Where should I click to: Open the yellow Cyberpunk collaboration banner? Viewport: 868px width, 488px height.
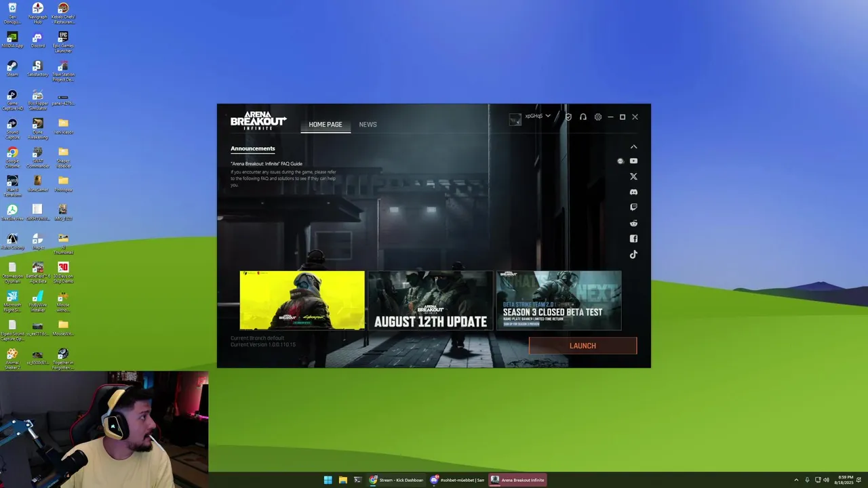coord(302,300)
